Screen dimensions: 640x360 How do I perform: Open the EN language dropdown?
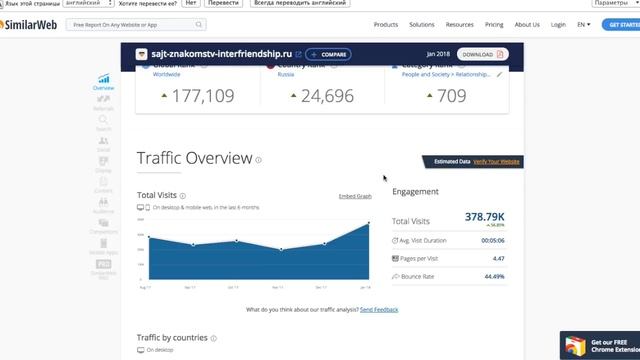coord(583,24)
